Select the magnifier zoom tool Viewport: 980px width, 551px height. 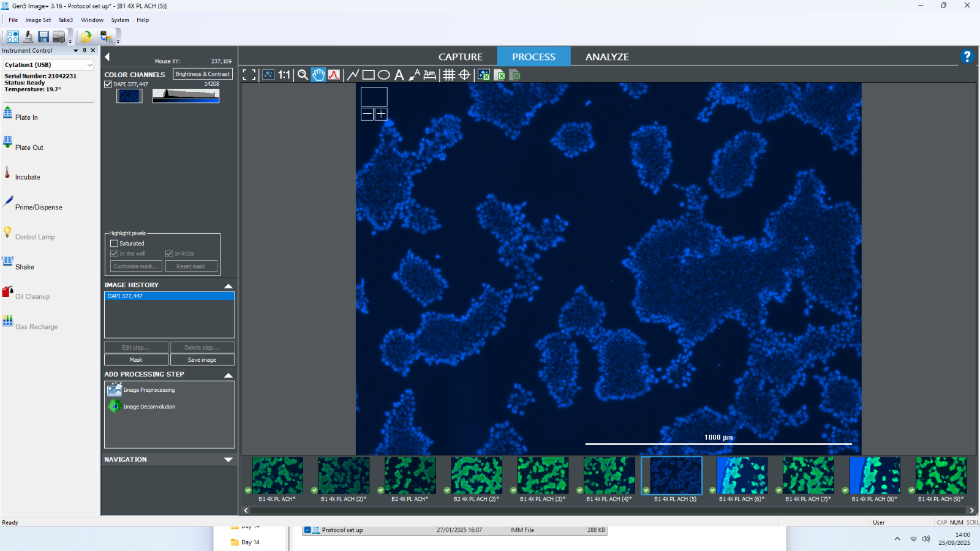click(303, 75)
